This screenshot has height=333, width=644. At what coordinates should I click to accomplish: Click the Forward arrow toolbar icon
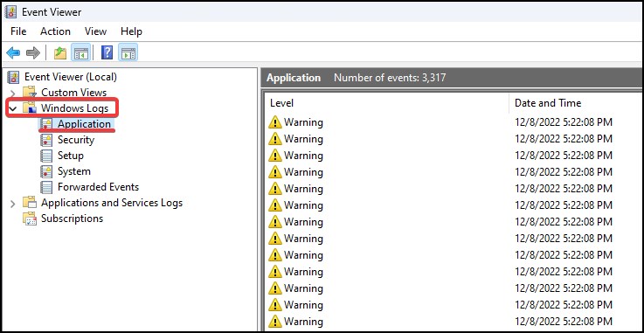[33, 53]
